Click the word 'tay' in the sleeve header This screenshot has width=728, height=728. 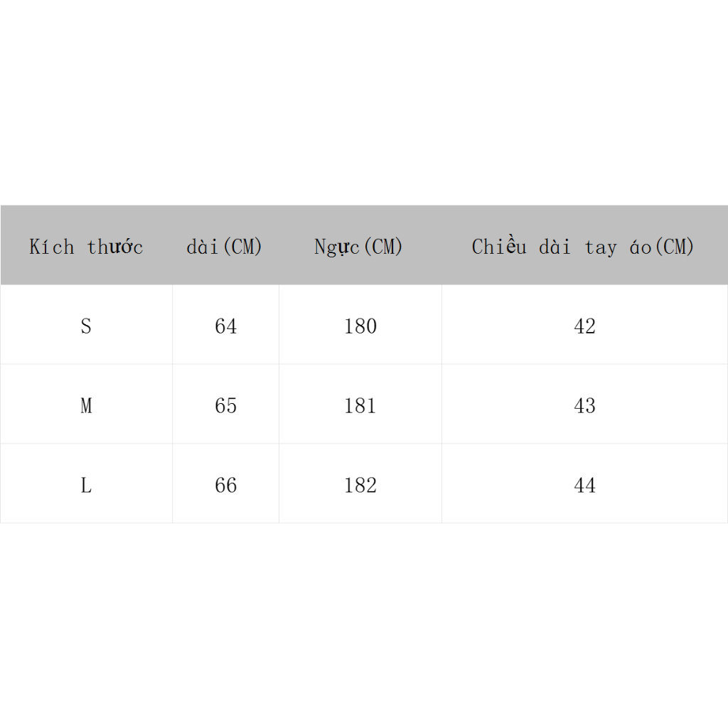601,247
